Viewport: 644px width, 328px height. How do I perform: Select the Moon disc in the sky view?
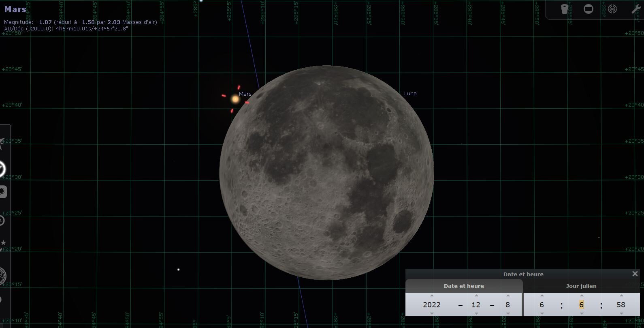326,172
